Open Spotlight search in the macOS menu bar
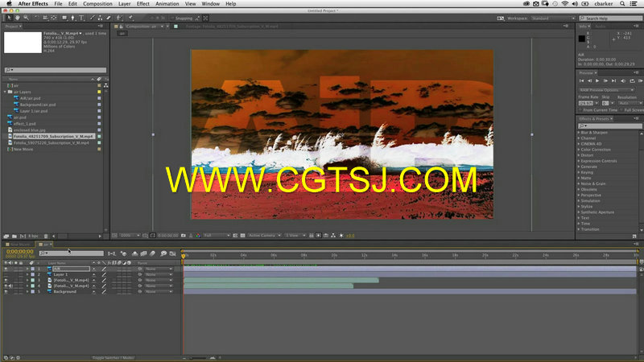 pos(622,4)
